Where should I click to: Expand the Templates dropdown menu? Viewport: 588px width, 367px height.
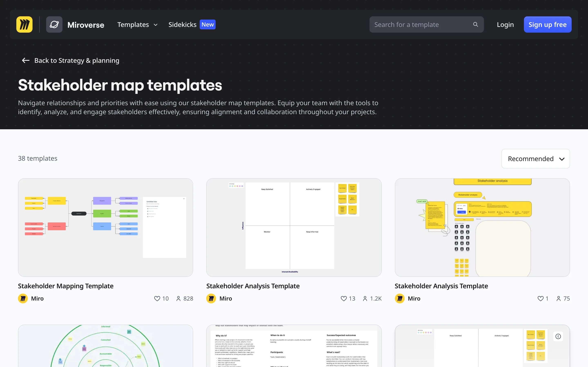coord(138,24)
